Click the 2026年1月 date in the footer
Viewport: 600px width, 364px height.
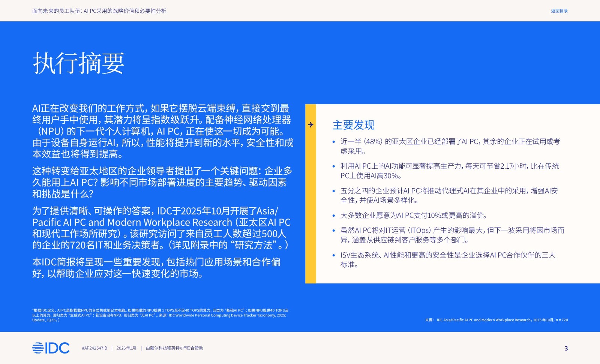(x=126, y=348)
